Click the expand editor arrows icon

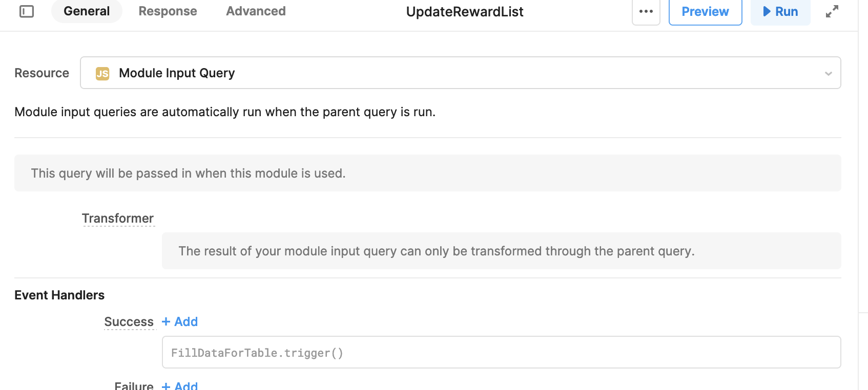tap(832, 11)
